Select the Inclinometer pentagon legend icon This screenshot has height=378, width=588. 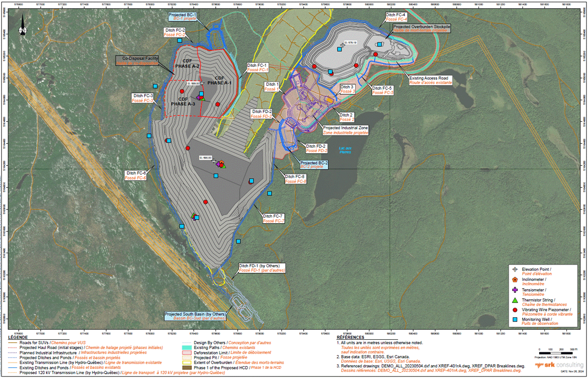click(x=514, y=280)
